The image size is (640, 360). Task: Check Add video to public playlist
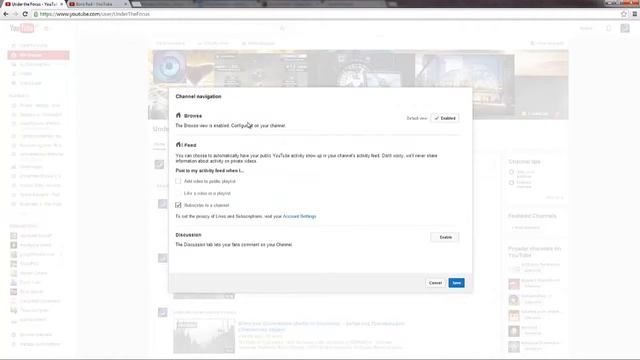pyautogui.click(x=178, y=181)
